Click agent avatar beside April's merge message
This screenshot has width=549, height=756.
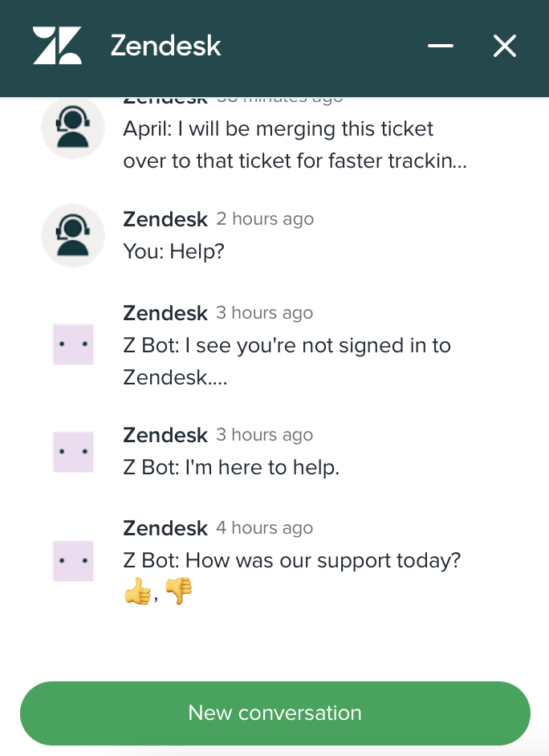click(73, 128)
